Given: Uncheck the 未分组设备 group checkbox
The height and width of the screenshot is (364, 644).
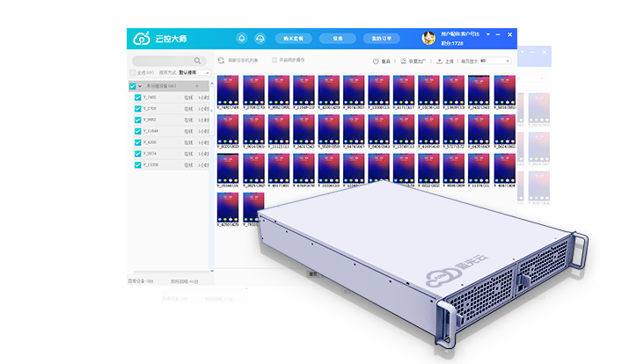Looking at the screenshot, I should click(133, 86).
